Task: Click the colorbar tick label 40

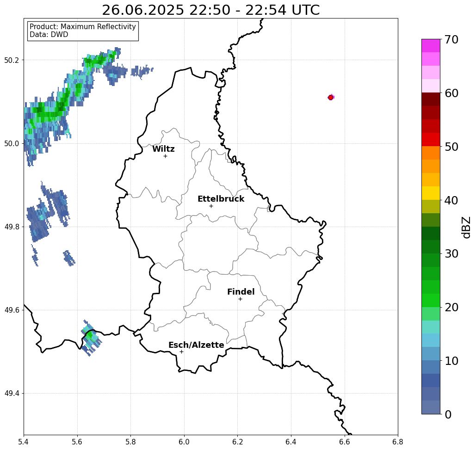Action: pyautogui.click(x=451, y=200)
